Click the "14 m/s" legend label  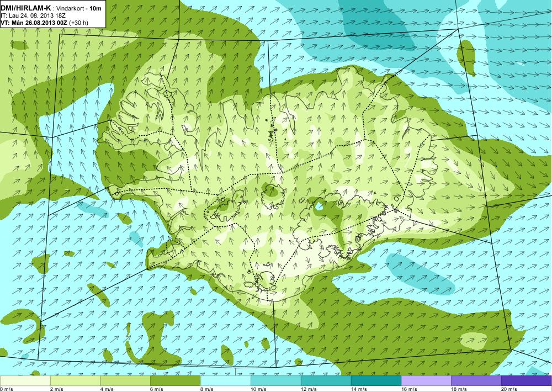[x=359, y=389]
